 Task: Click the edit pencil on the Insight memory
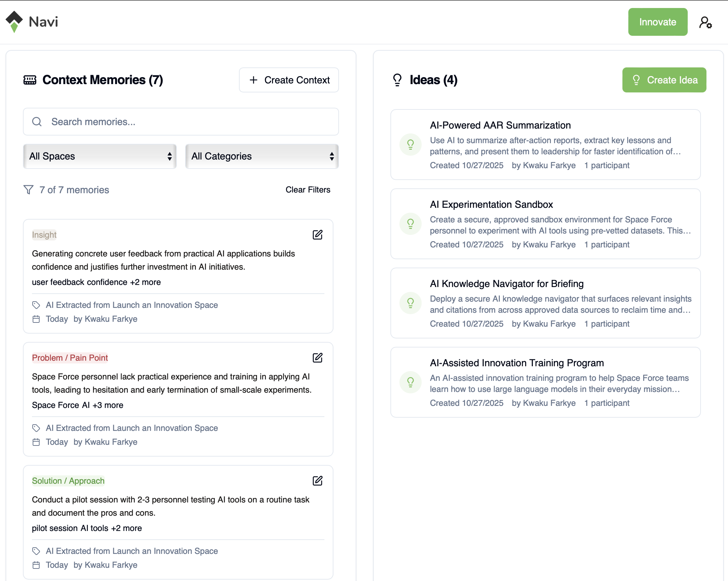click(x=317, y=235)
